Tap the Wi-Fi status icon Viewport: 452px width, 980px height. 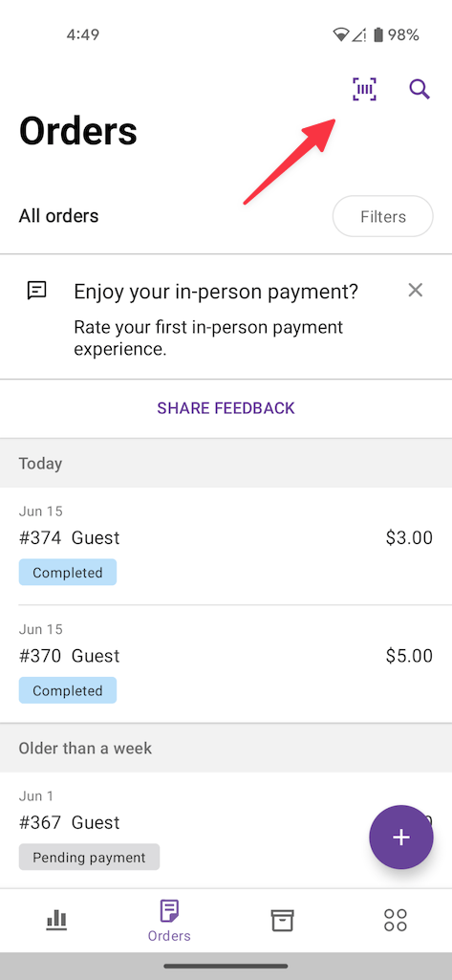(x=341, y=34)
